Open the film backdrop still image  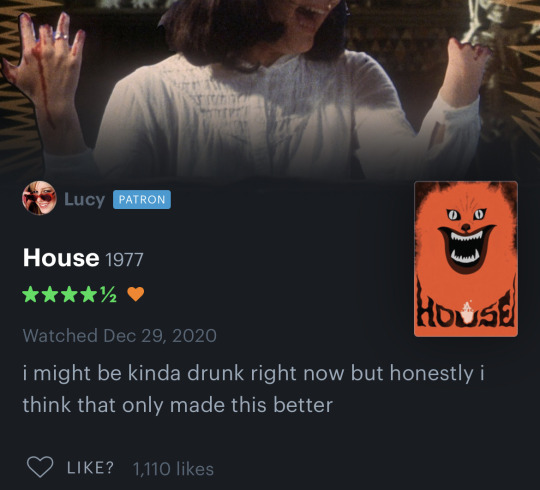pos(270,90)
